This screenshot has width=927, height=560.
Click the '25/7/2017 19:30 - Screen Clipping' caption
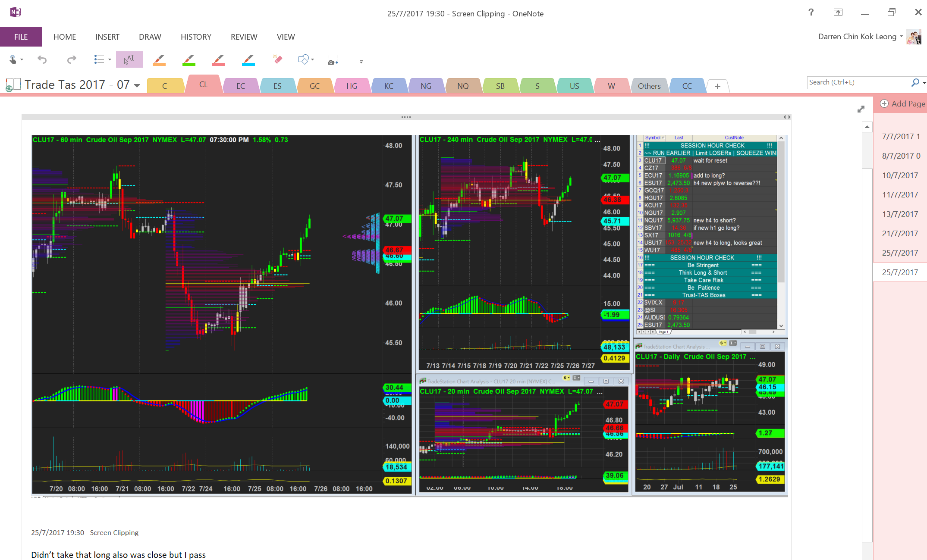[85, 532]
